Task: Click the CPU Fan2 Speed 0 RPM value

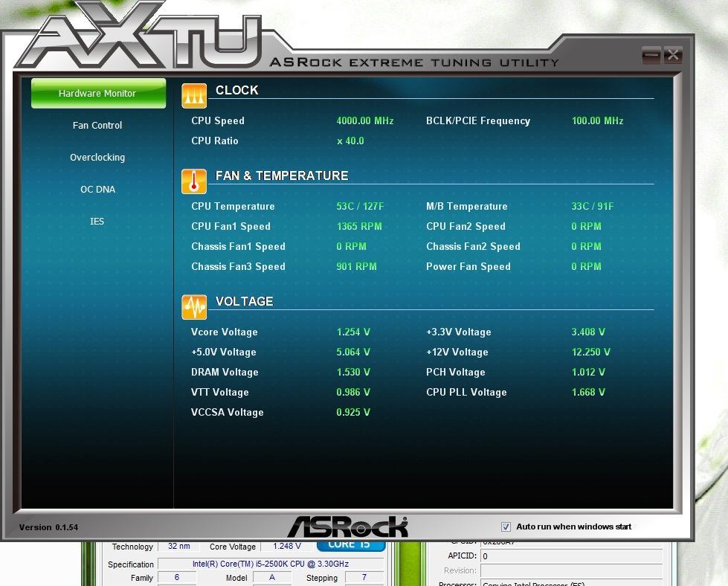Action: [x=587, y=226]
